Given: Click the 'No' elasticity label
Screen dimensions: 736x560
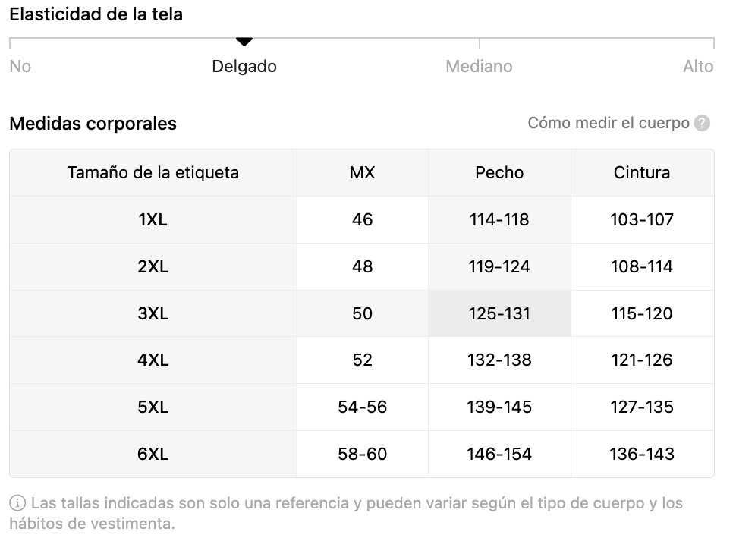Looking at the screenshot, I should click(20, 67).
